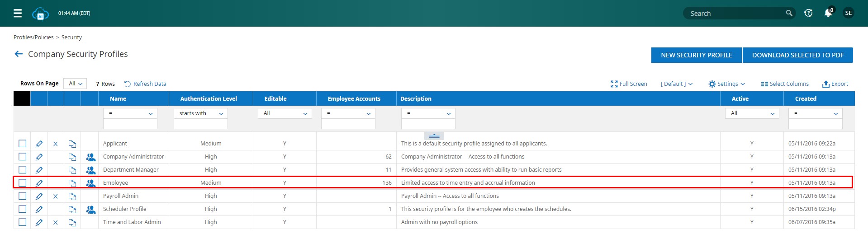The height and width of the screenshot is (234, 868).
Task: Open the Settings dropdown menu
Action: [726, 84]
